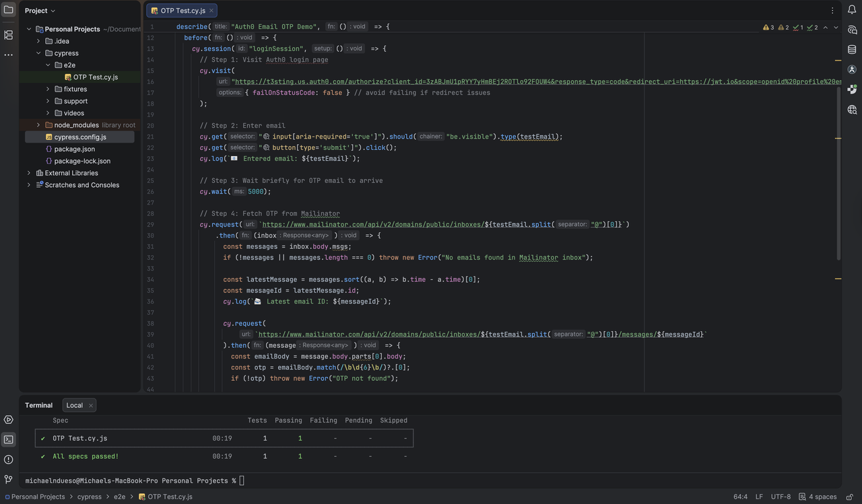Click the editor vertical scrollbar
Image resolution: width=862 pixels, height=504 pixels.
(x=838, y=174)
